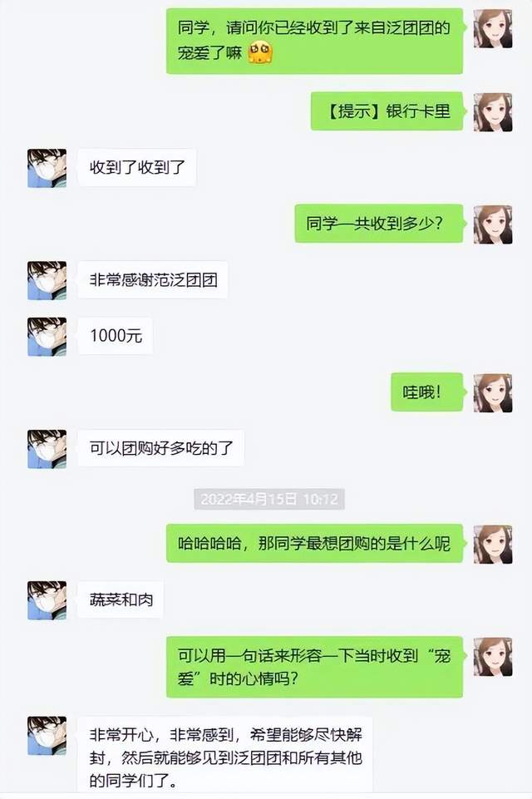Select the 【提示】银行卡里 message bubble
532x799 pixels.
(387, 111)
